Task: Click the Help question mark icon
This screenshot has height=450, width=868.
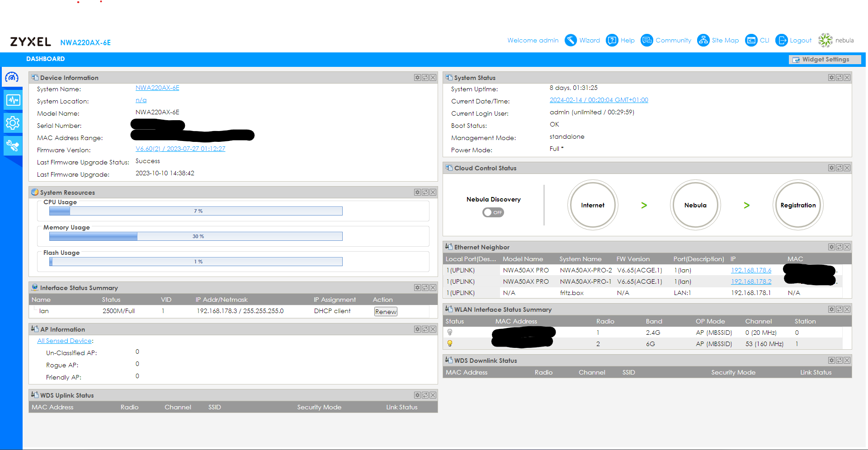Action: pyautogui.click(x=612, y=40)
